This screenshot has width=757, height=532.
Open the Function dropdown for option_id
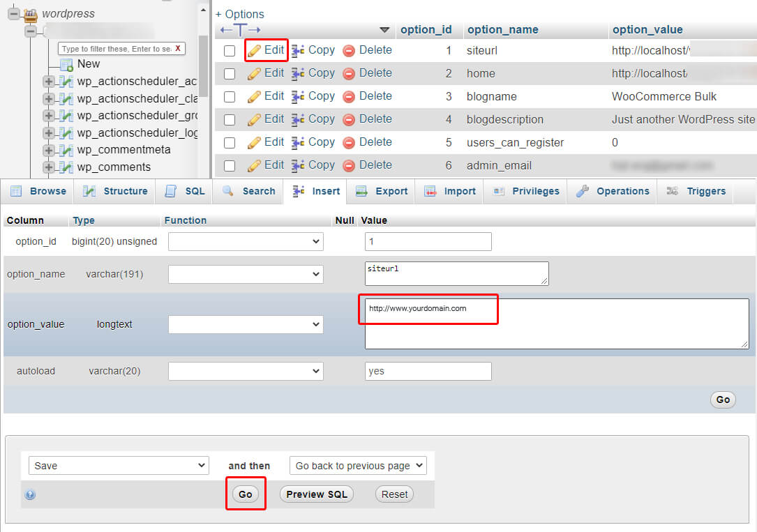[246, 242]
